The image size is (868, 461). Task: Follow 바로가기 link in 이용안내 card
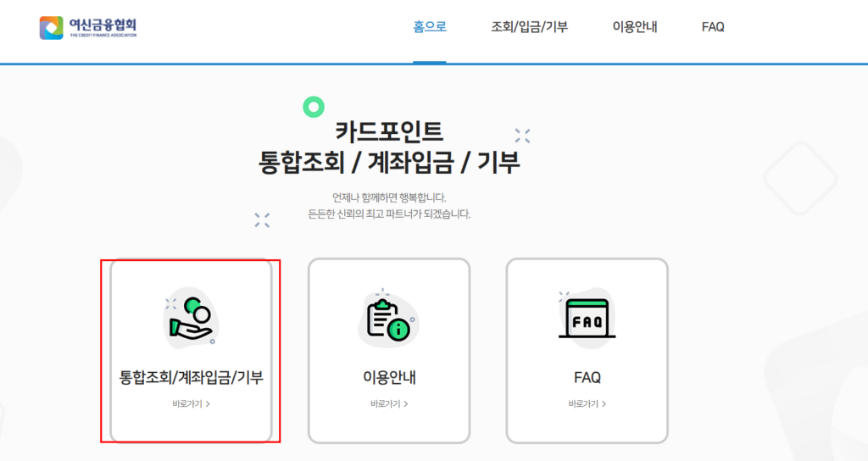tap(389, 404)
